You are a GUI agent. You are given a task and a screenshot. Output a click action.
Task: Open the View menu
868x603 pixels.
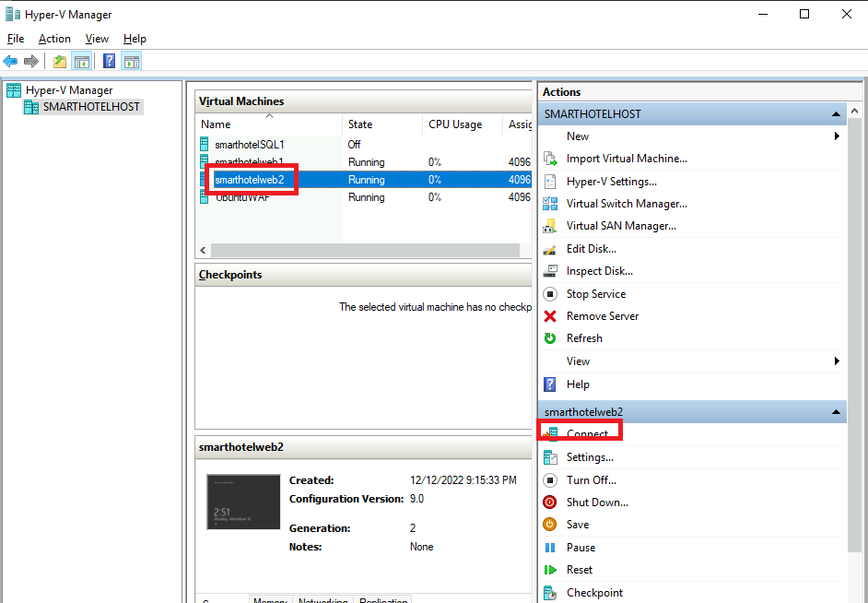coord(97,39)
